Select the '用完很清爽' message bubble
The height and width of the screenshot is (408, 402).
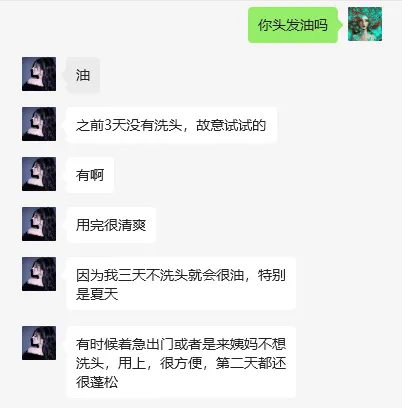coord(111,225)
